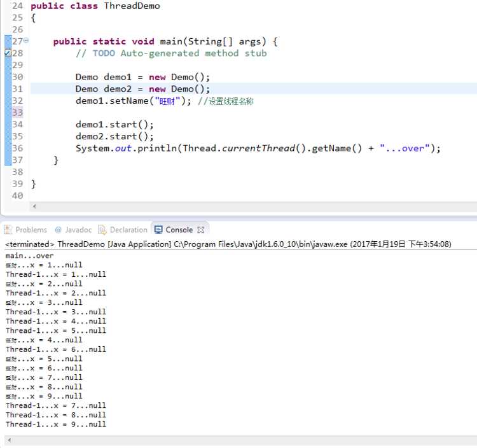Viewport: 477px width, 448px height.
Task: Click 'public static void main' method signature
Action: (165, 41)
